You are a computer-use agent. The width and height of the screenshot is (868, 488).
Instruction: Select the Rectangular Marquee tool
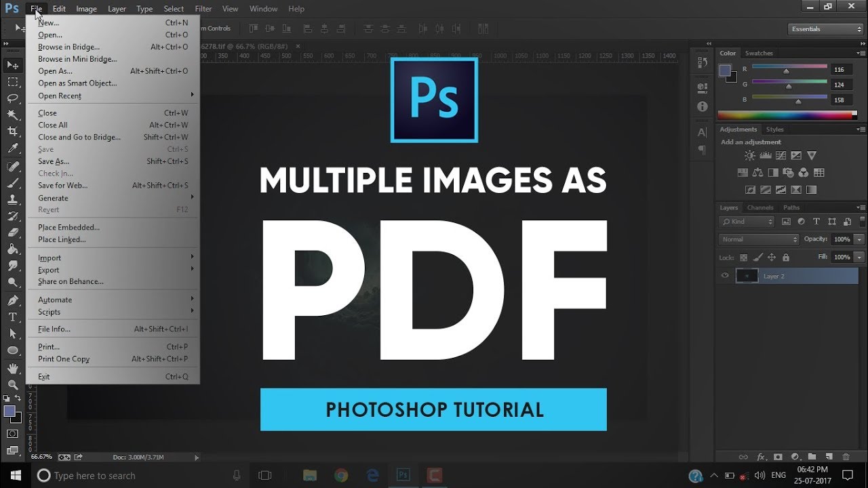(12, 82)
